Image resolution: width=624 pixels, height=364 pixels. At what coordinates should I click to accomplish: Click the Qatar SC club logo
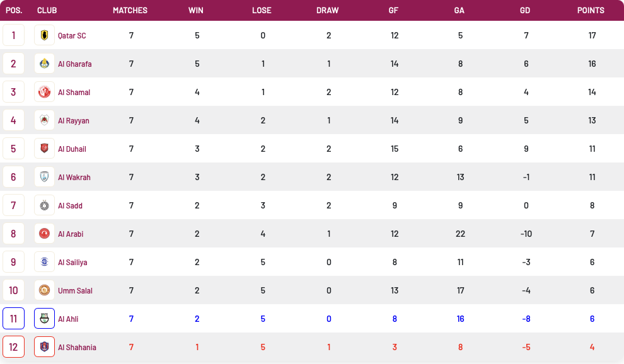pos(44,35)
